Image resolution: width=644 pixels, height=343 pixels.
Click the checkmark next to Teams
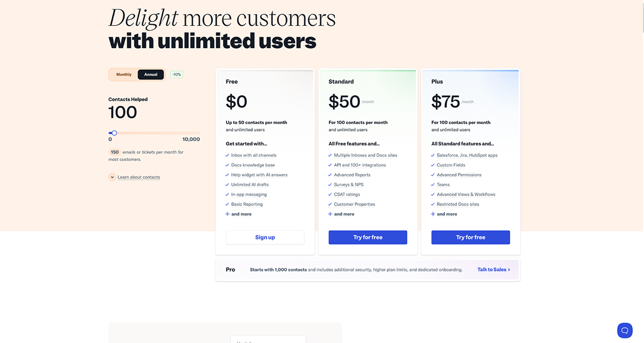click(x=433, y=184)
